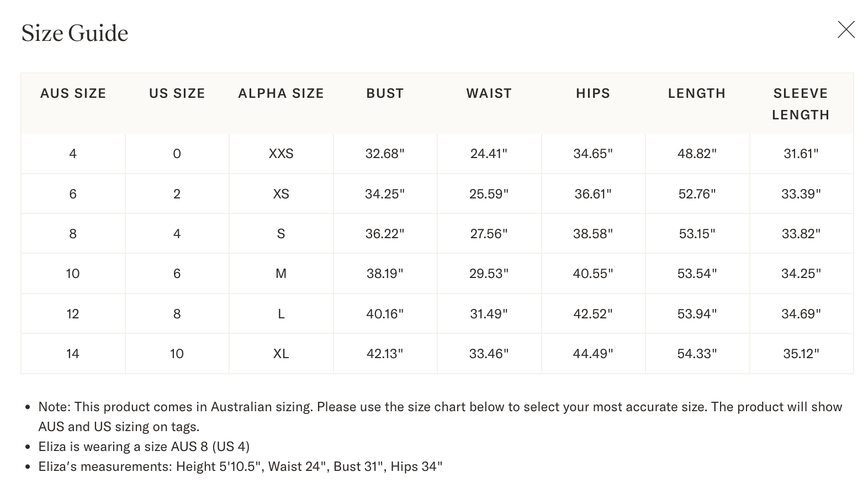Viewport: 868px width, 493px height.
Task: Select the HIPS column header
Action: 593,93
